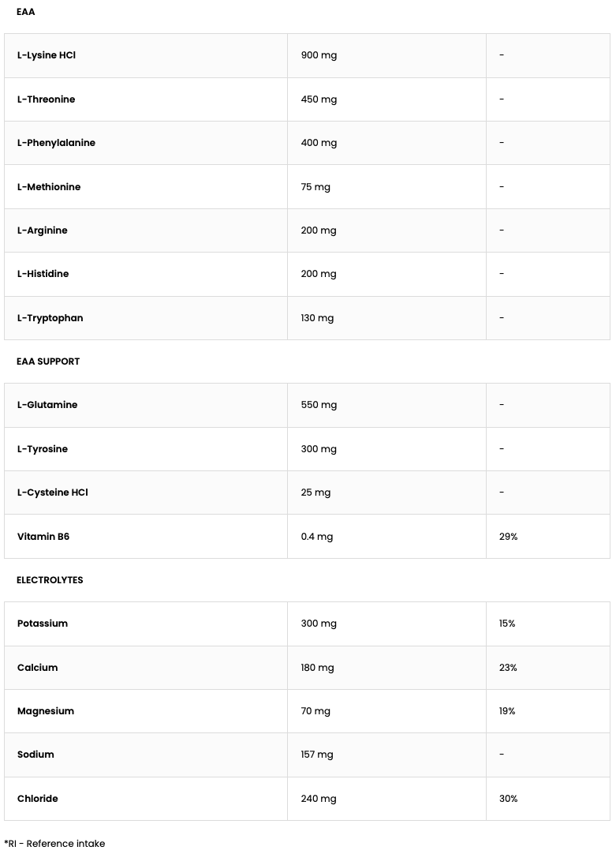Click the EAA SUPPORT section heading
This screenshot has height=854, width=616.
click(48, 361)
